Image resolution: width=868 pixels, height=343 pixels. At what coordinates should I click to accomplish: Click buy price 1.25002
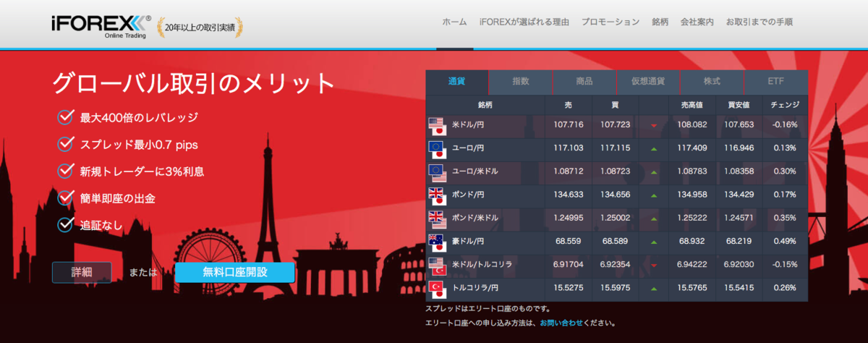tap(616, 219)
